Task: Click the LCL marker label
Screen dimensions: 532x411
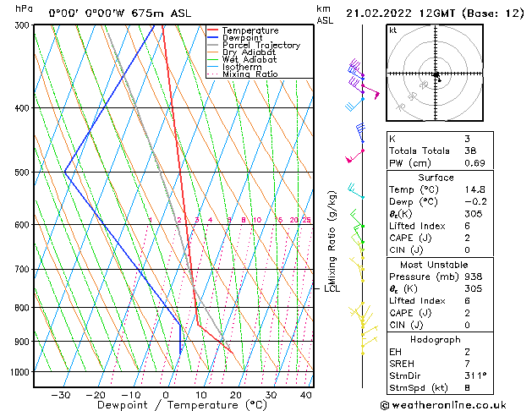Action: tap(332, 288)
